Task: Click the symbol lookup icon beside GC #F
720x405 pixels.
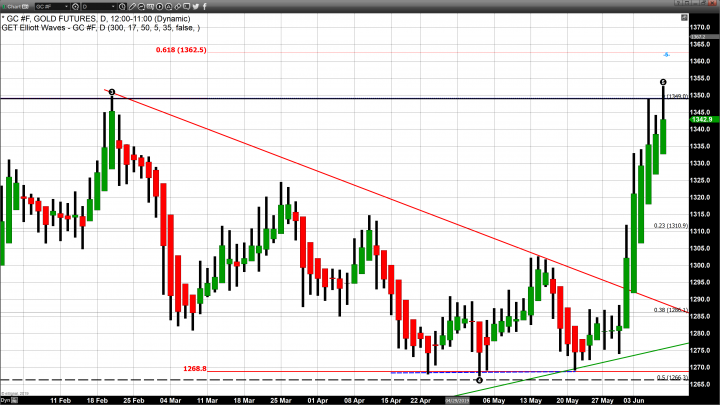Action: click(x=75, y=5)
